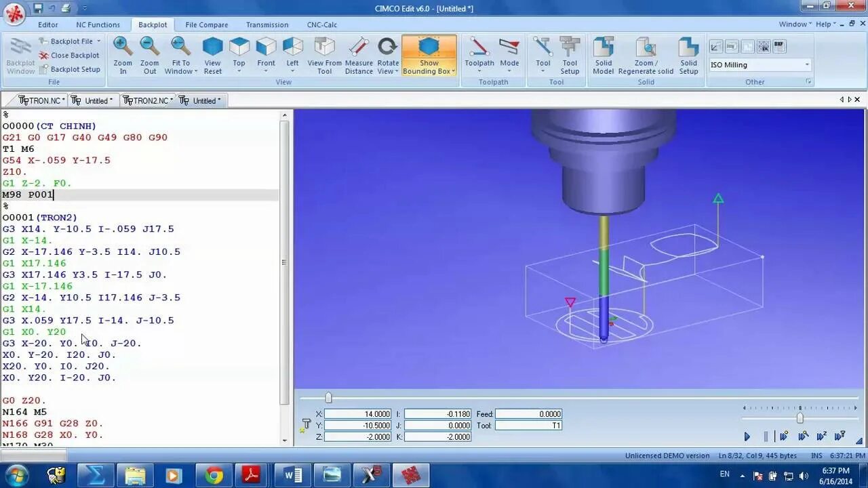Viewport: 868px width, 488px height.
Task: Click the scroll-tabs-left arrow
Action: (842, 100)
